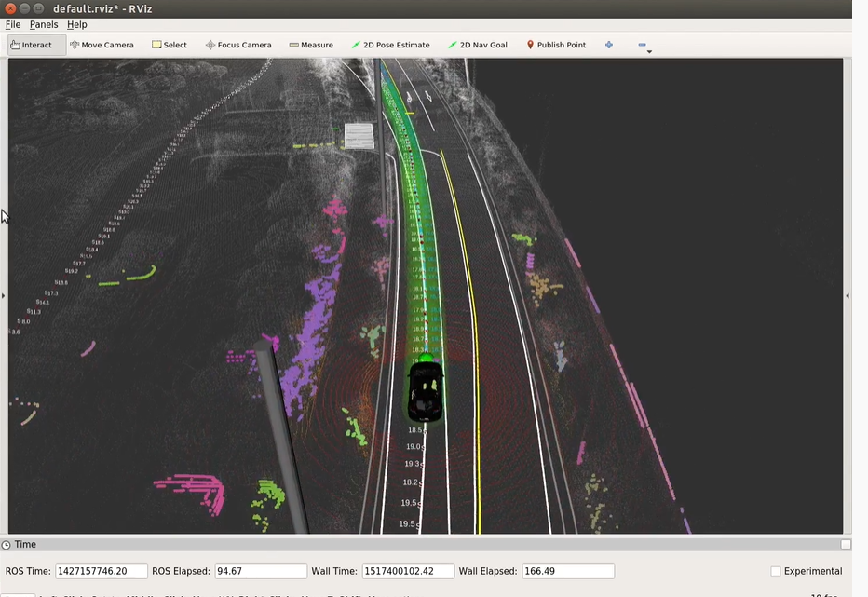Activate the 2D Pose Estimate tool

tap(391, 45)
